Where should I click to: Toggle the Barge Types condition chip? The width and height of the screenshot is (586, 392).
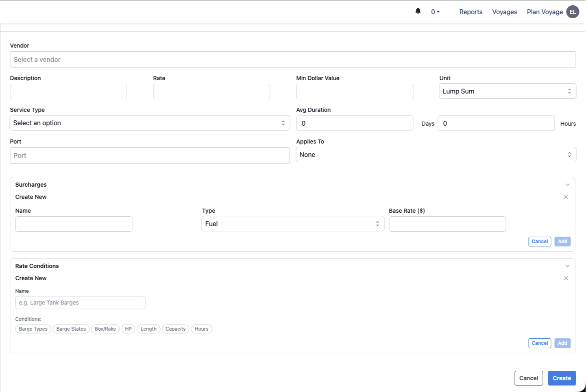coord(33,329)
